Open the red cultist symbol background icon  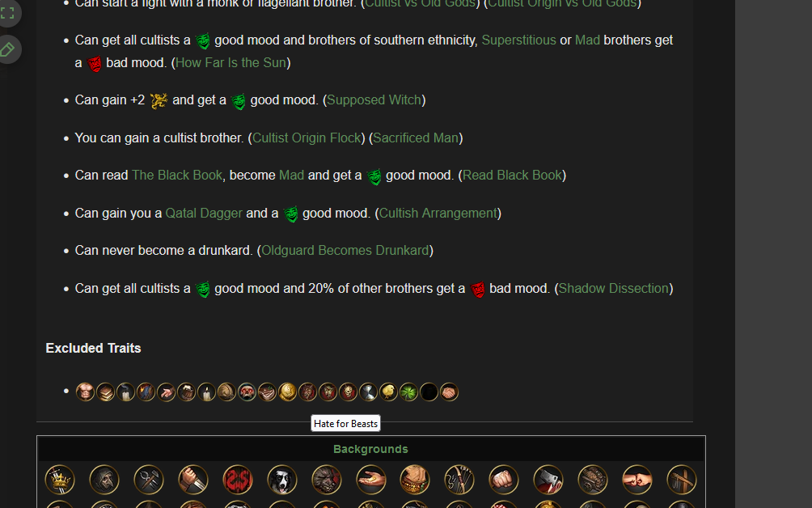pyautogui.click(x=238, y=480)
